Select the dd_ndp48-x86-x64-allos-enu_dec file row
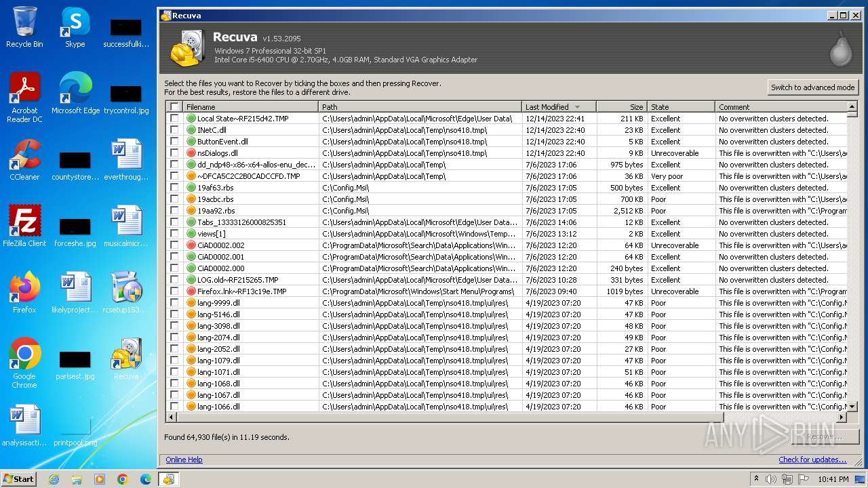 [x=507, y=165]
